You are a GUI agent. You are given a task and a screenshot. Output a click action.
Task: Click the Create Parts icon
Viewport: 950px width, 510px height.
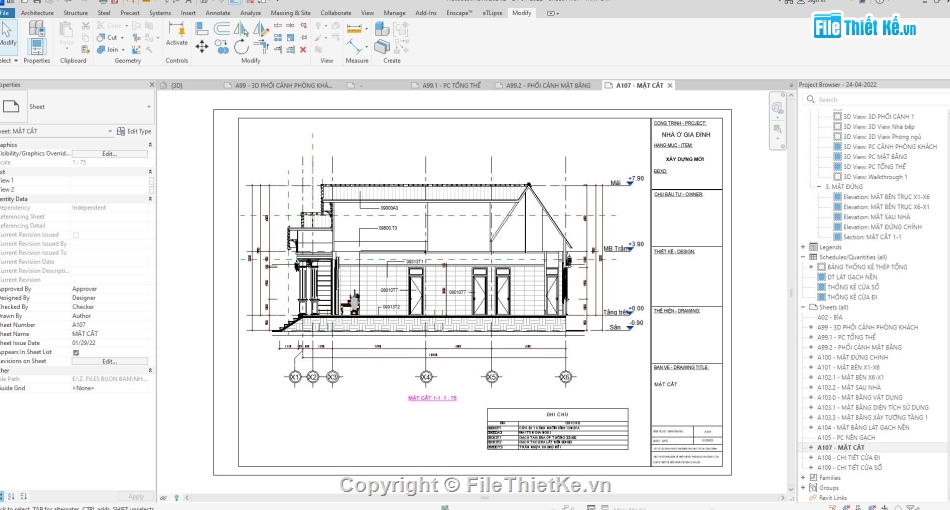[382, 47]
